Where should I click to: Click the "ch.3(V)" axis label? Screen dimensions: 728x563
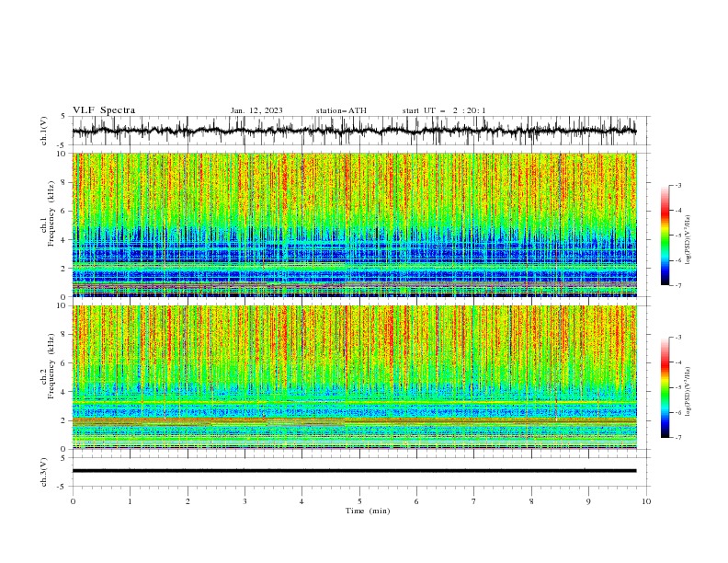tap(44, 472)
